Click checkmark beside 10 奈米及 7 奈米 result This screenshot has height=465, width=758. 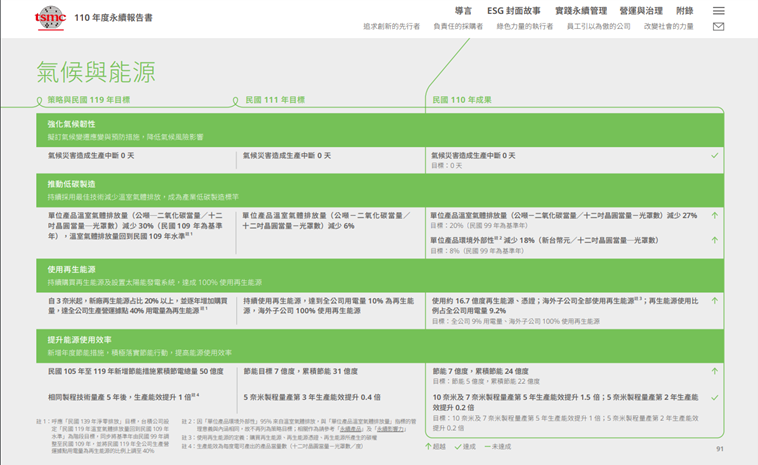[x=714, y=398]
